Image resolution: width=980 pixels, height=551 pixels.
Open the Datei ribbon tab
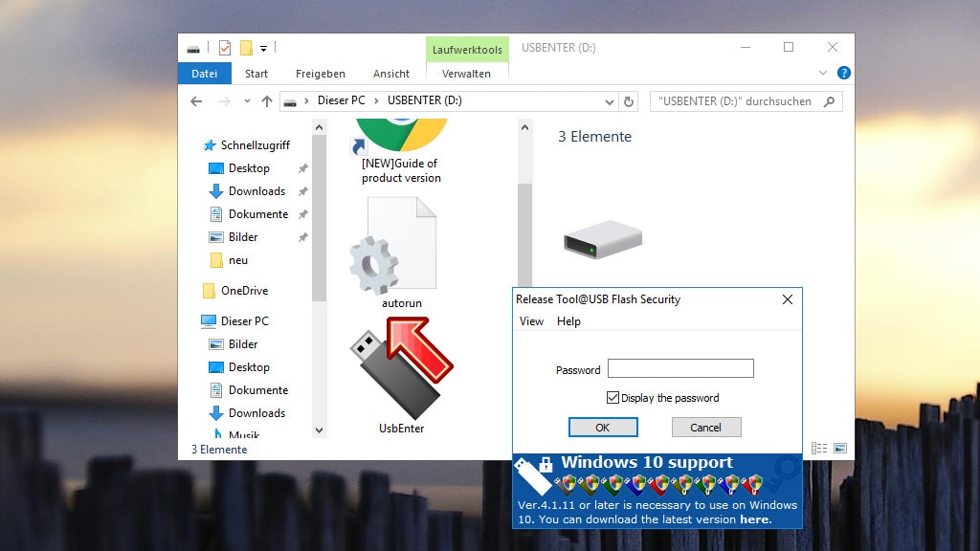pos(205,74)
